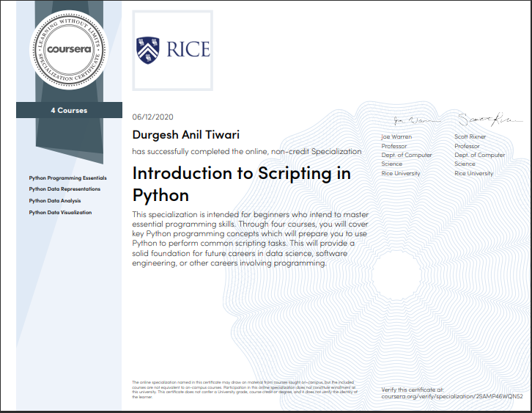Select the name Durgesh Anil Tiwari
The width and height of the screenshot is (532, 413).
point(186,135)
